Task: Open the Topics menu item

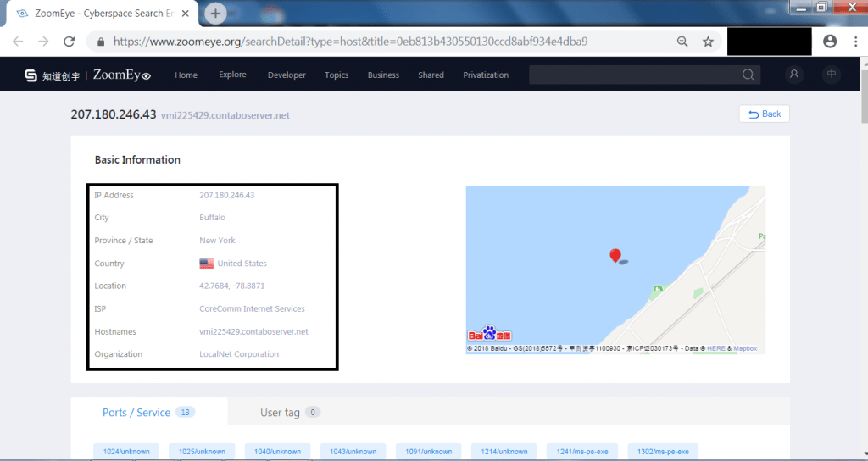Action: 337,75
